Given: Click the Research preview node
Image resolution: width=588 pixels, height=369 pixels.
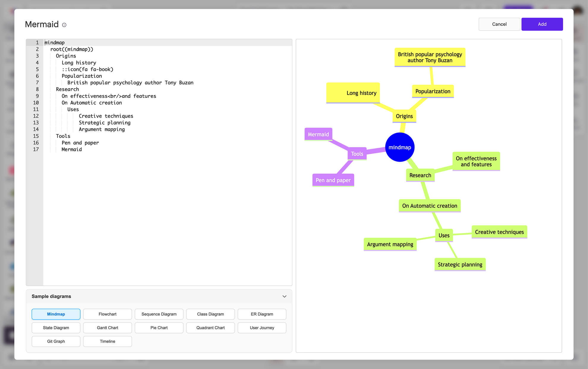Looking at the screenshot, I should (420, 175).
